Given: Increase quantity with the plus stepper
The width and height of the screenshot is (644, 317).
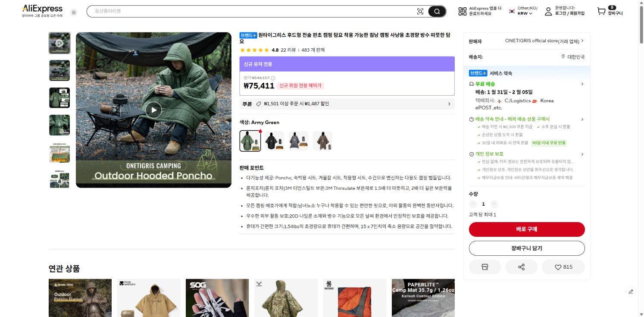Looking at the screenshot, I should pos(494,204).
